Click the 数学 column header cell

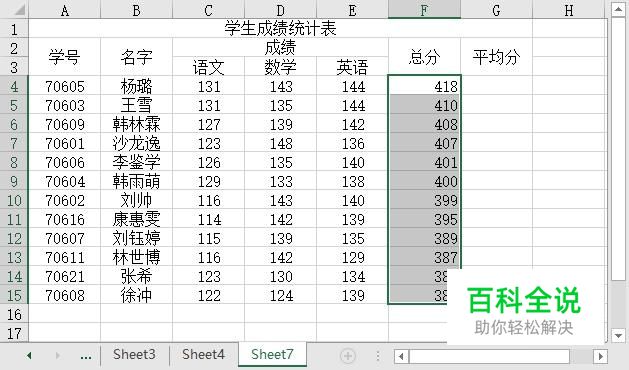point(280,67)
